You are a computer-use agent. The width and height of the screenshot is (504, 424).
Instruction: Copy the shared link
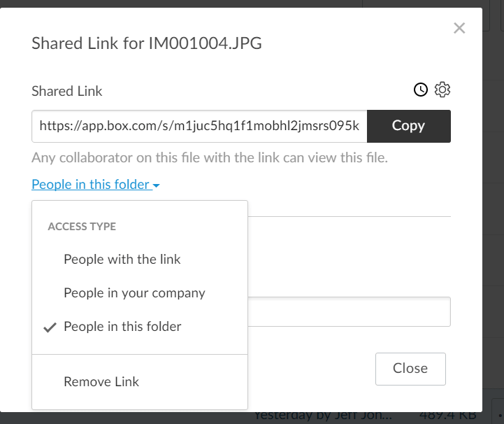click(408, 126)
